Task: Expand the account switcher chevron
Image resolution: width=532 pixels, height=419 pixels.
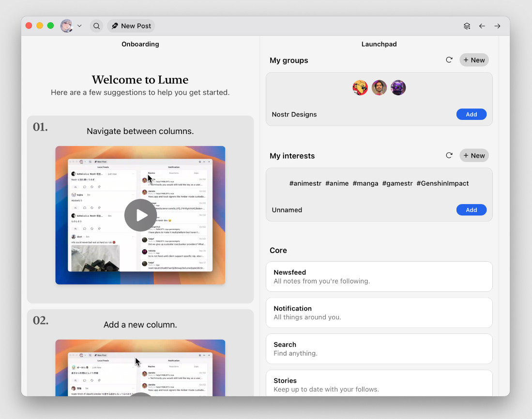Action: 79,26
